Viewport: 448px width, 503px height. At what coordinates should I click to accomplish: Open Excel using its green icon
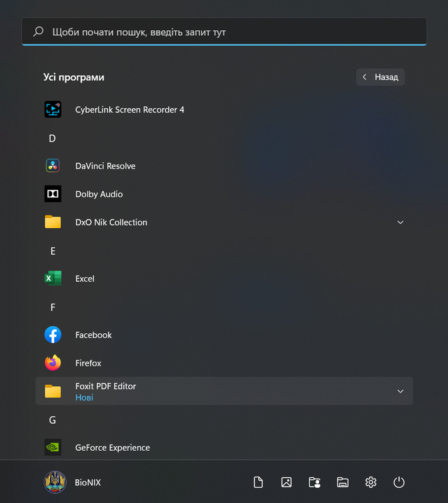53,278
